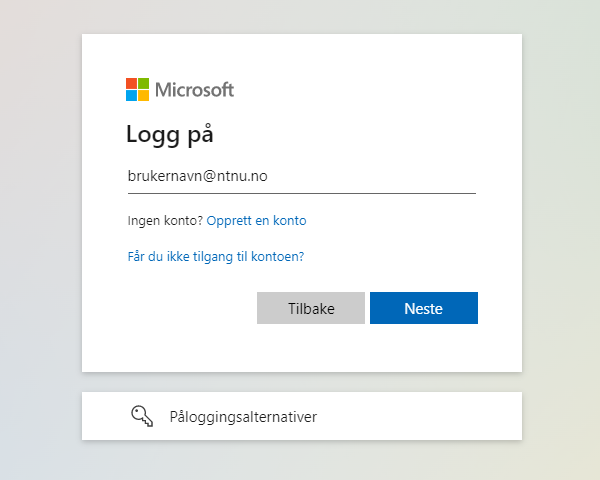Focus the brukernavn@ntnu.no placeholder text
Image resolution: width=600 pixels, height=480 pixels.
pos(197,176)
